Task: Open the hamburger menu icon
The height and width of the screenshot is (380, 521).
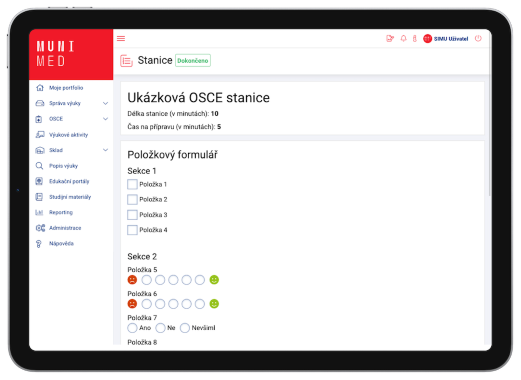Action: (x=121, y=39)
